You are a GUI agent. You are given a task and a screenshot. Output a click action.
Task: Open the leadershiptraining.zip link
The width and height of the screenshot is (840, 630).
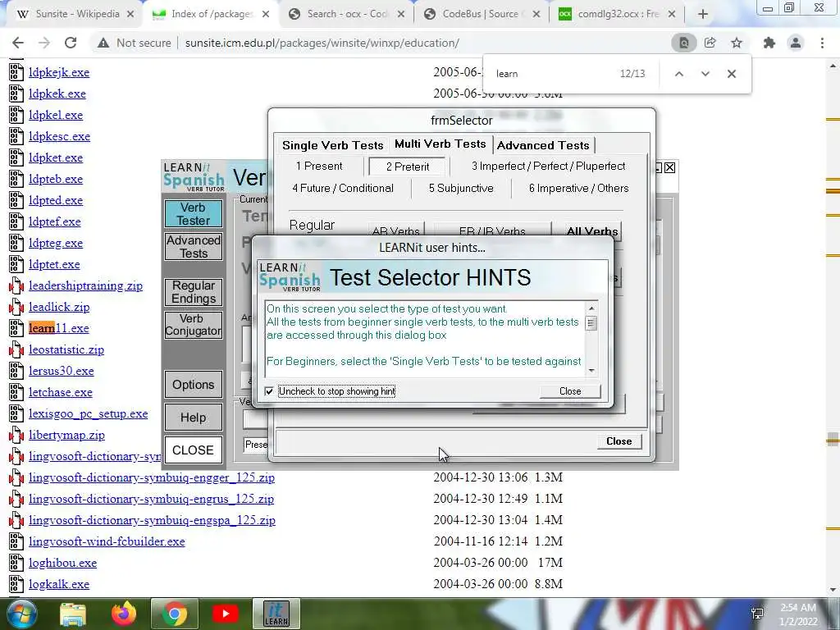click(x=85, y=285)
